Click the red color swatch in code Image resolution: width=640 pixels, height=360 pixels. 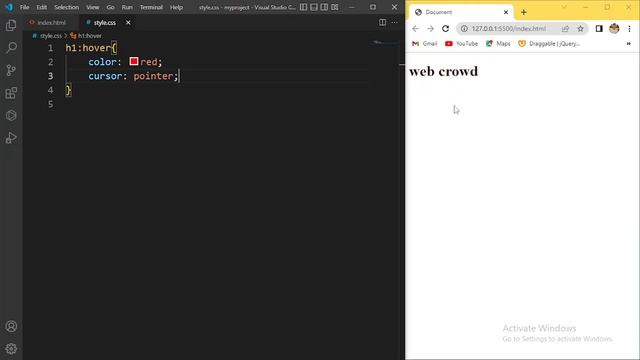134,61
